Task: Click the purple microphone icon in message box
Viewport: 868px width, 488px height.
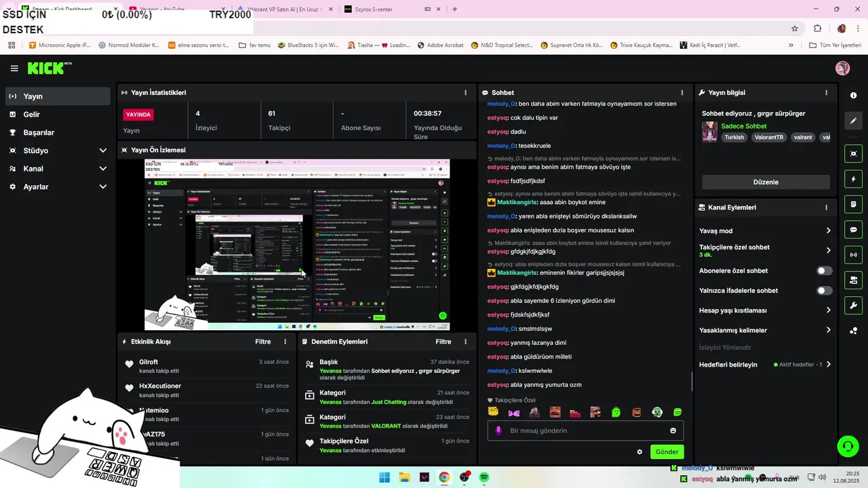Action: point(498,430)
